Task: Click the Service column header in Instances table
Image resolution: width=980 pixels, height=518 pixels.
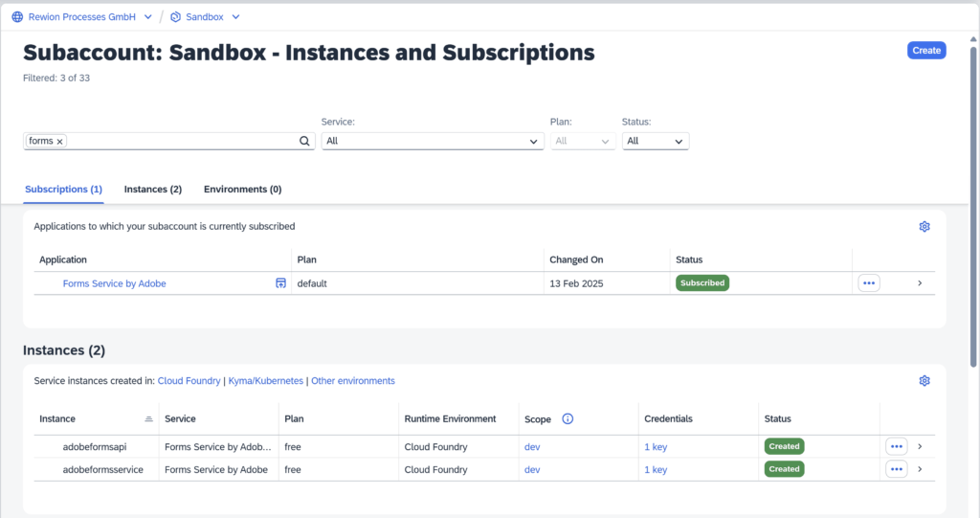Action: 180,419
